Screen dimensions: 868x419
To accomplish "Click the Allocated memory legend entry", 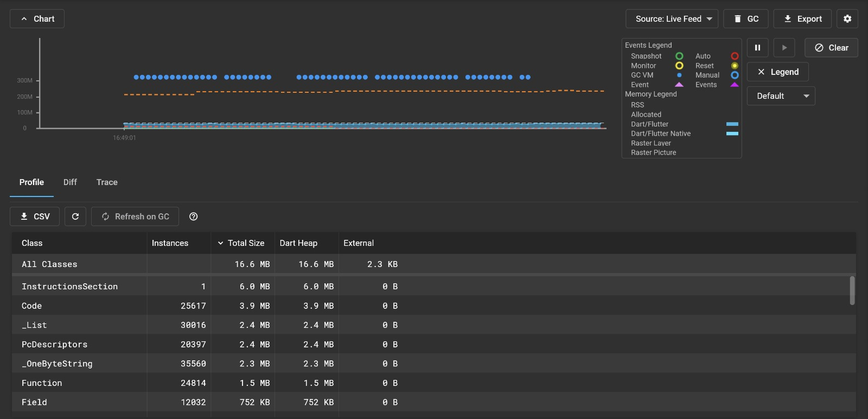I will pos(646,115).
